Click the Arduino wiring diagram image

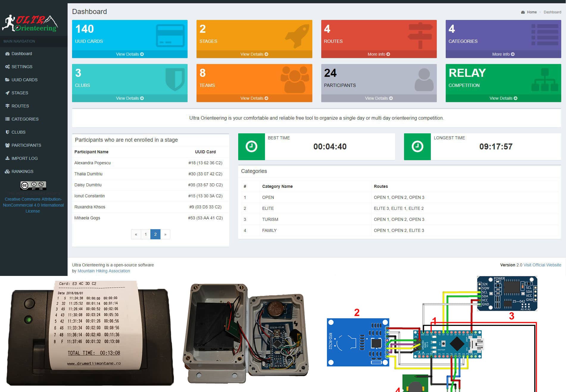pos(432,334)
